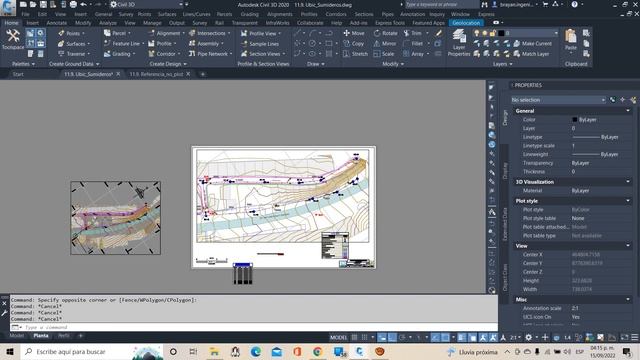Click the ByLayer color swatch in Properties

pos(574,120)
